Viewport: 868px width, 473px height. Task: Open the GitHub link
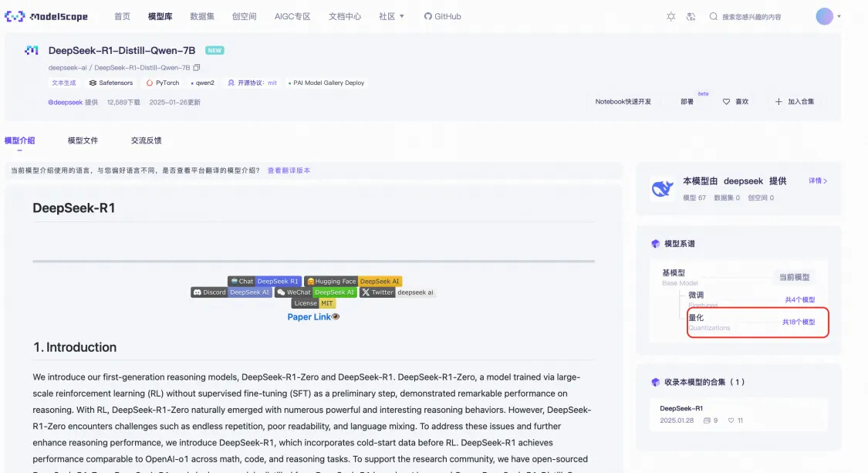442,17
